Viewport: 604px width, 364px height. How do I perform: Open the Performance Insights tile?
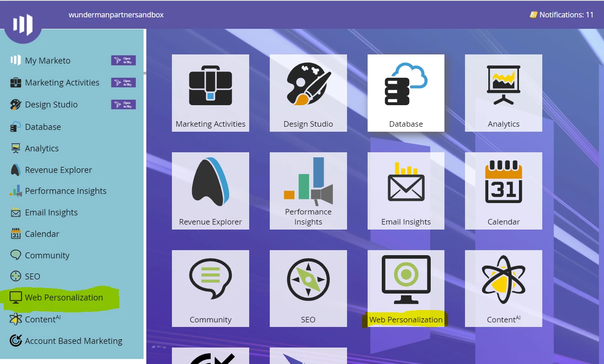click(308, 191)
